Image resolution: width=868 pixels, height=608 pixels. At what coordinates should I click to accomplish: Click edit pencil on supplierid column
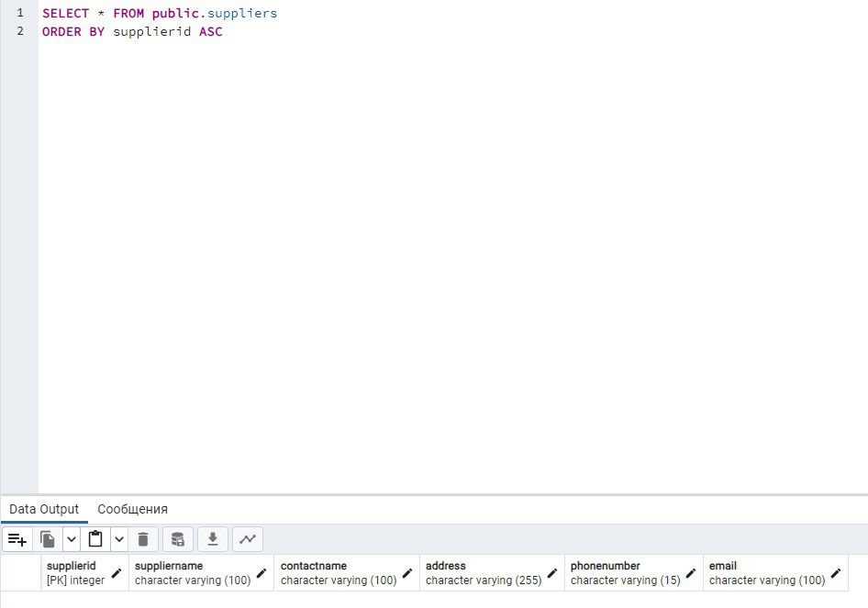click(x=117, y=573)
